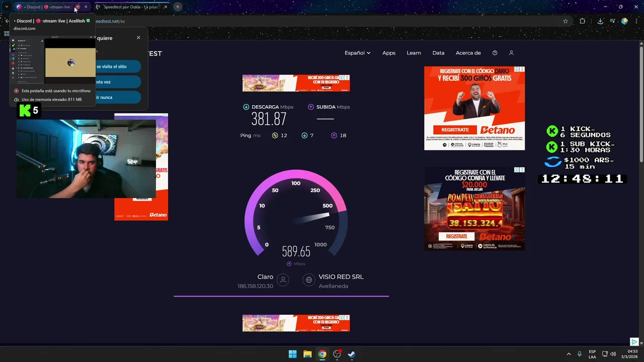Click the Speedtest user account icon
This screenshot has height=362, width=644.
tap(511, 53)
